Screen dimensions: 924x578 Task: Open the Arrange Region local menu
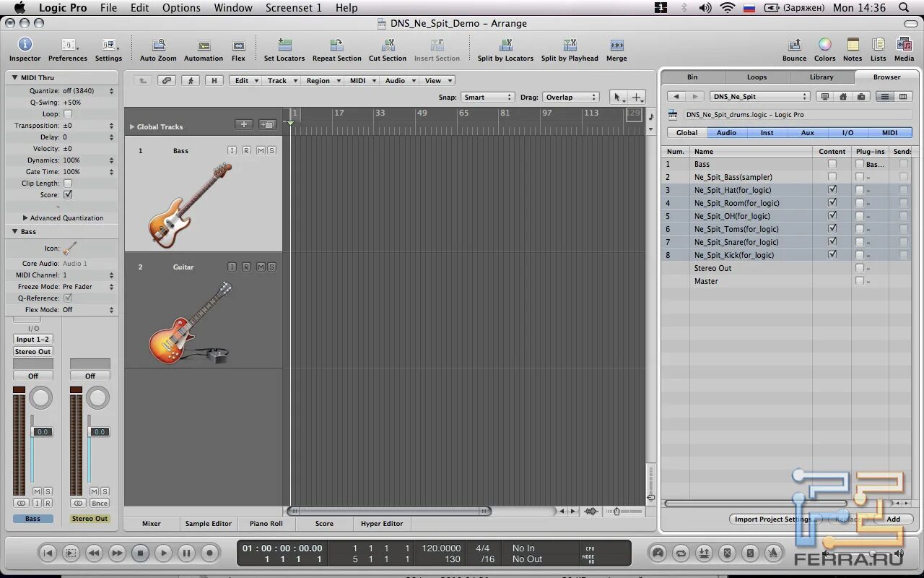[322, 81]
